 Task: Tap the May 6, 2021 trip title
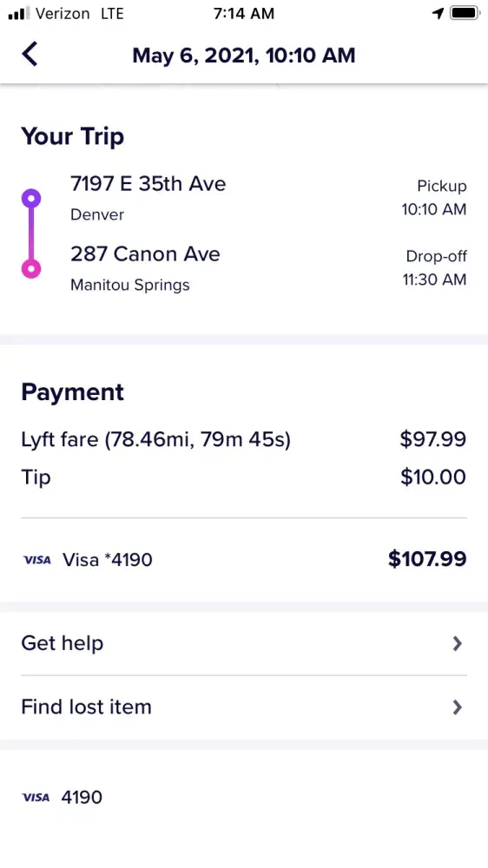point(244,56)
